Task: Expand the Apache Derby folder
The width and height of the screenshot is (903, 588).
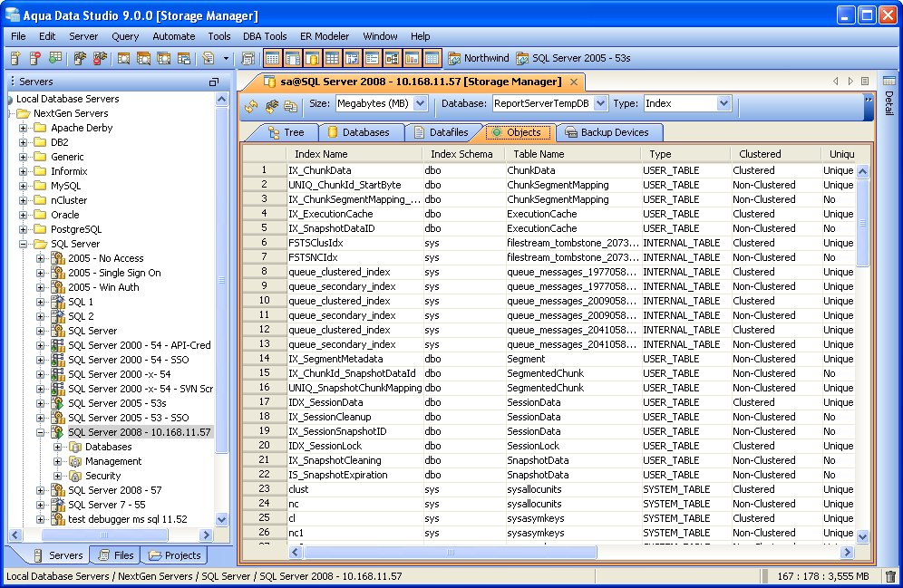Action: (23, 128)
